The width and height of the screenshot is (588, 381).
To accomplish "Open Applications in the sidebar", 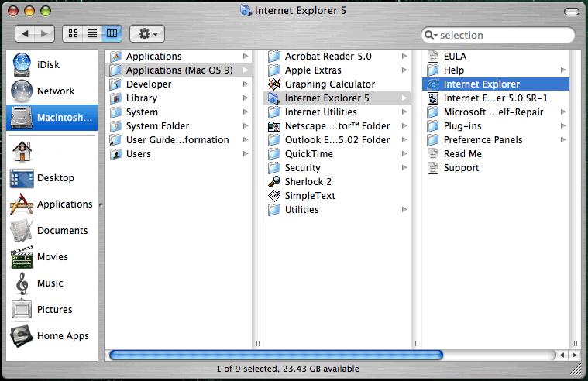I will click(51, 204).
